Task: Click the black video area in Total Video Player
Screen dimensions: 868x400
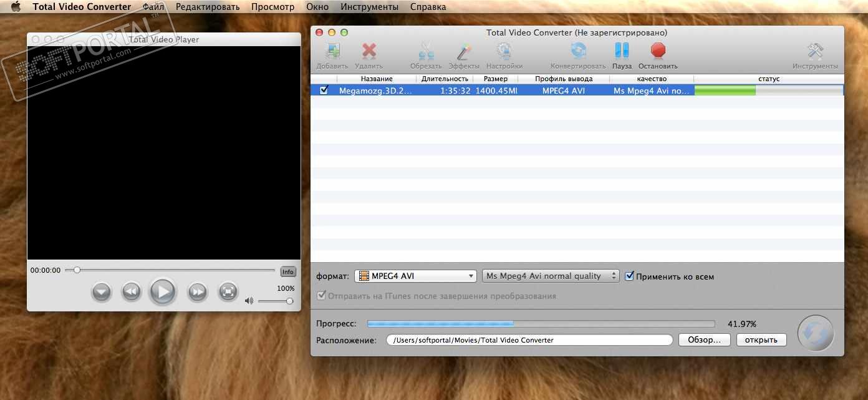Action: point(164,153)
